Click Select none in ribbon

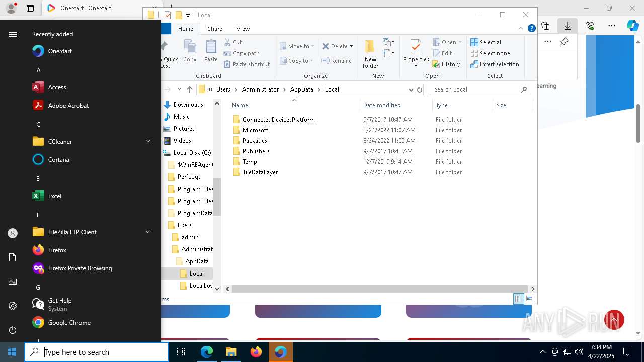(x=490, y=53)
